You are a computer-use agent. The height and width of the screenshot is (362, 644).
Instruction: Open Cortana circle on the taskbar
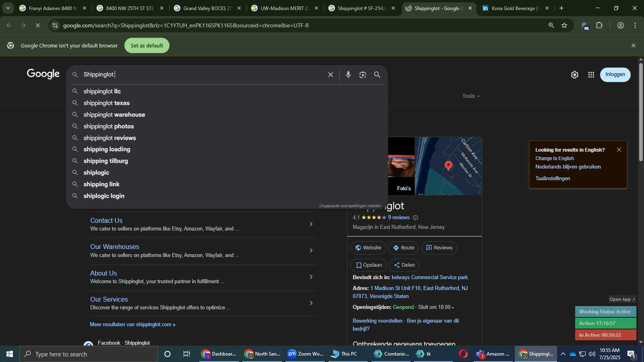pyautogui.click(x=167, y=354)
